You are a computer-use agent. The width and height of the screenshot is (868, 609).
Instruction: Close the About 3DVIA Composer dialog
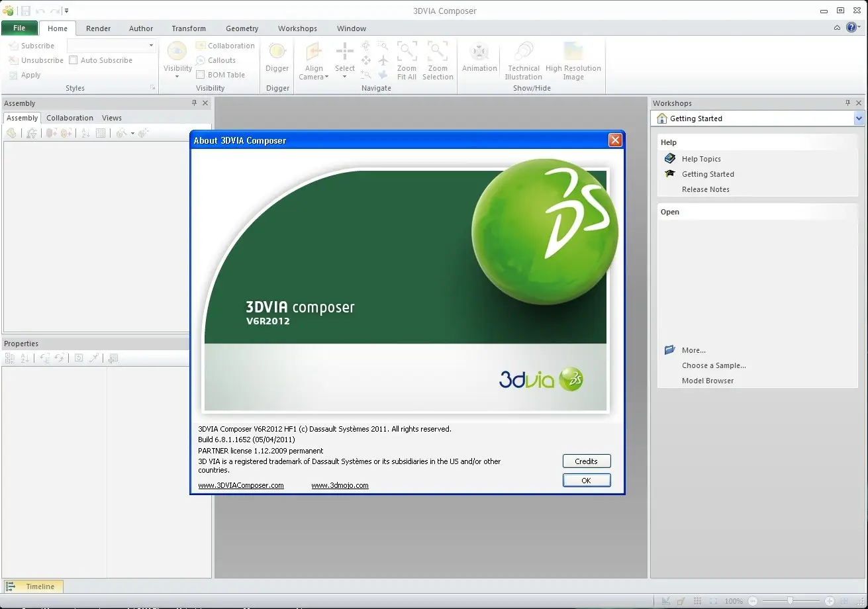click(615, 140)
